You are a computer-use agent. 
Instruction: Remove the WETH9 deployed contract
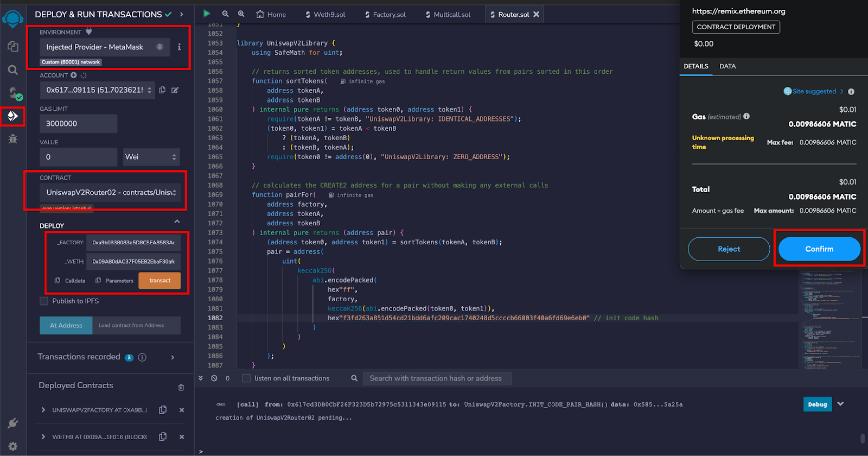(182, 437)
